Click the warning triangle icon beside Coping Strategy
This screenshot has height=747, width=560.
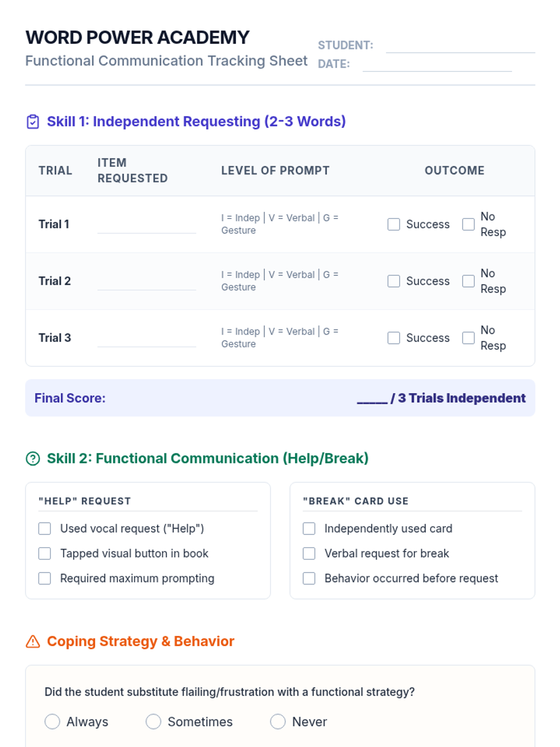(33, 641)
